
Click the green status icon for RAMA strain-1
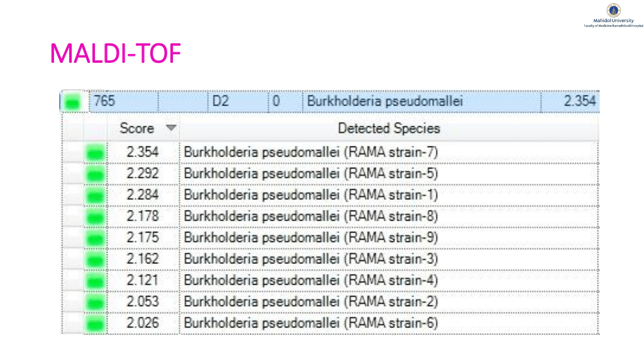[95, 195]
